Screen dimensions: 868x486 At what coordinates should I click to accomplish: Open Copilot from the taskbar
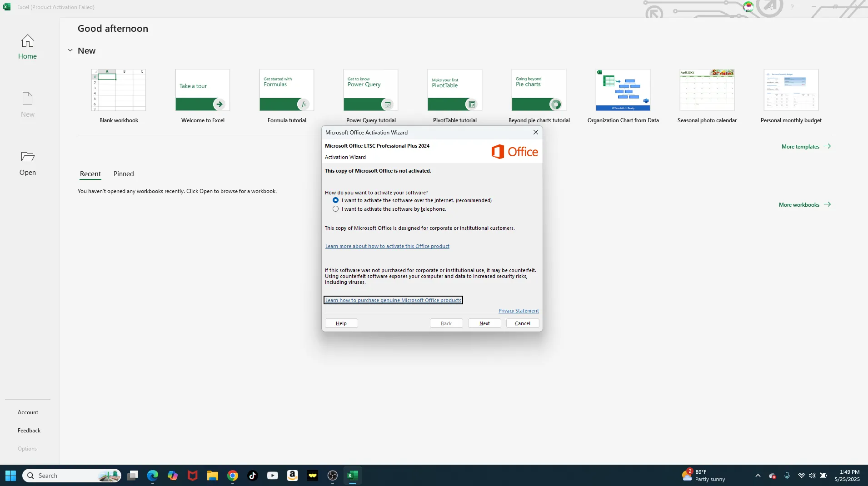point(173,476)
